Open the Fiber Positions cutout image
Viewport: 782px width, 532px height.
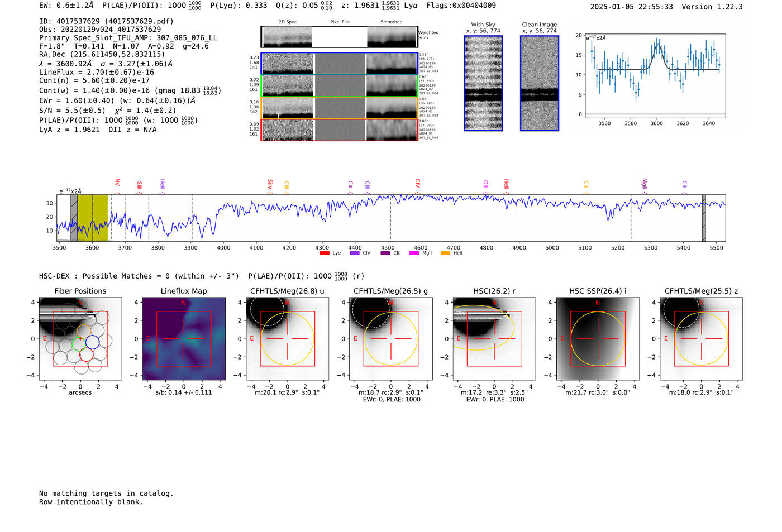pos(80,339)
